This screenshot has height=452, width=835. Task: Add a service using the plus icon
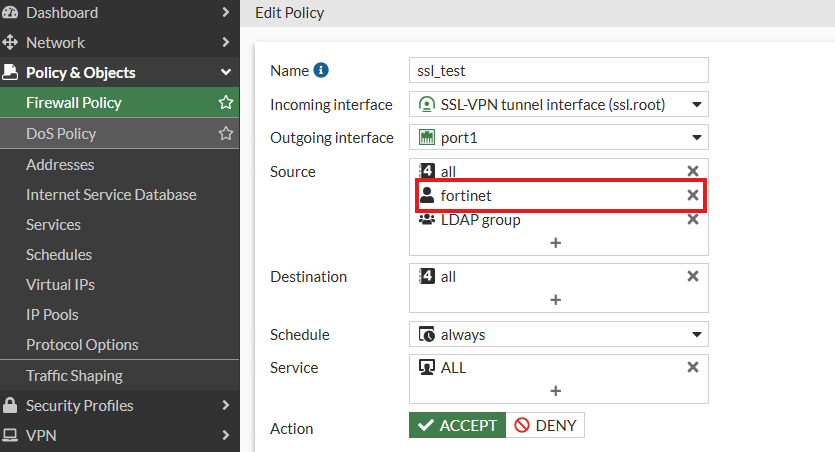coord(556,391)
